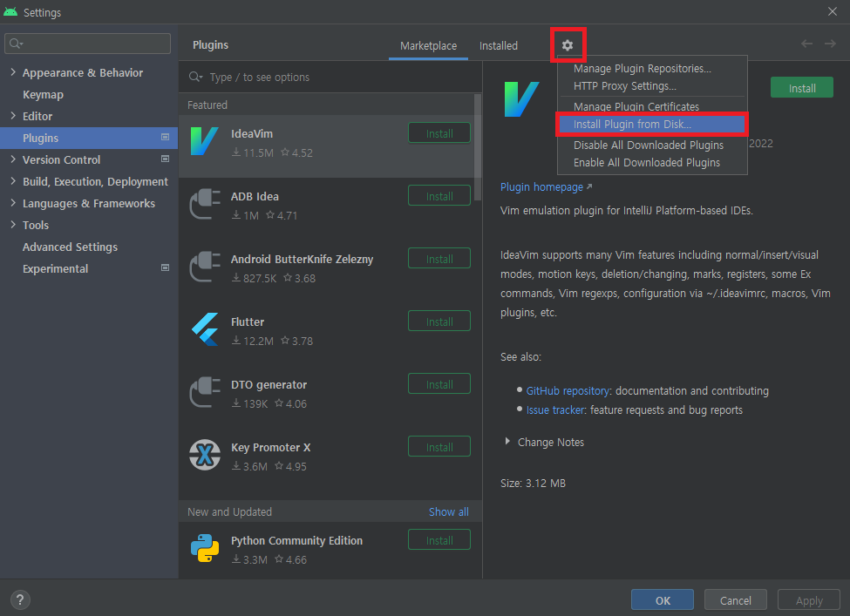
Task: Click the Cancel button
Action: 736,600
